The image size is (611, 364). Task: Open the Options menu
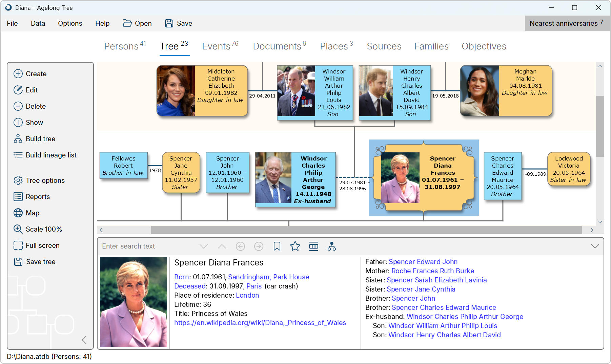(70, 23)
